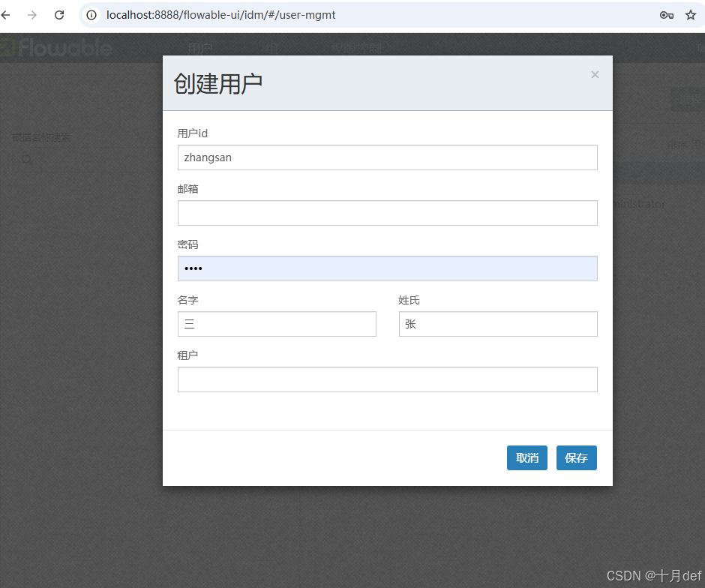This screenshot has width=705, height=588.
Task: Focus the empty 租户 field
Action: pyautogui.click(x=388, y=379)
